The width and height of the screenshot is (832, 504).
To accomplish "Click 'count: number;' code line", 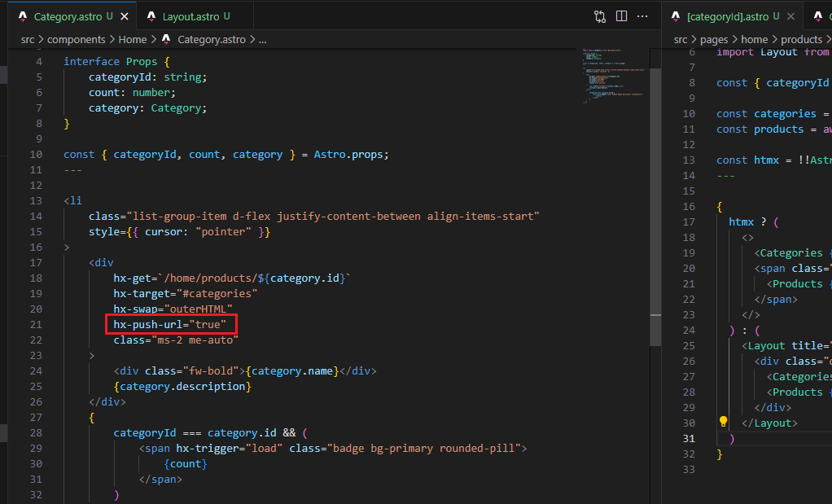I will pyautogui.click(x=132, y=92).
